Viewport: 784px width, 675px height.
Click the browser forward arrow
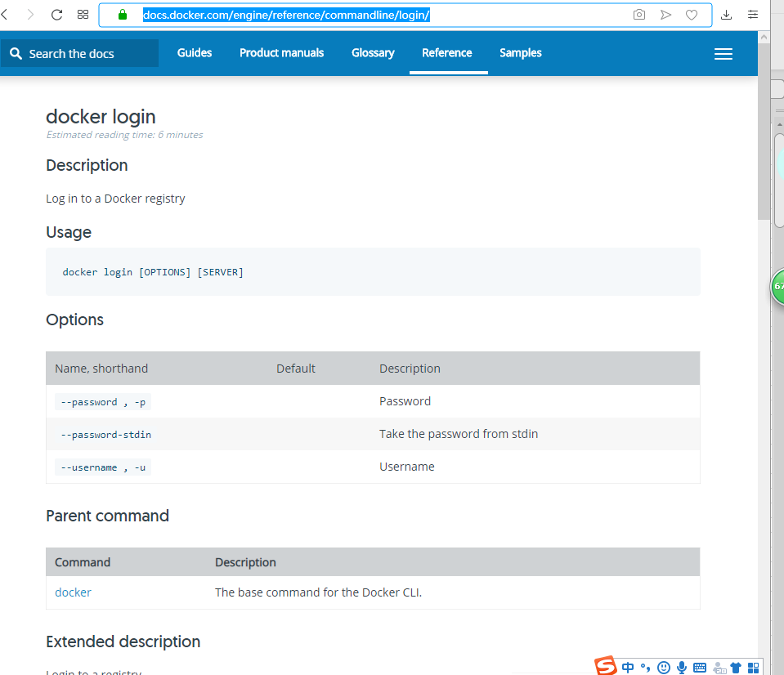coord(30,15)
